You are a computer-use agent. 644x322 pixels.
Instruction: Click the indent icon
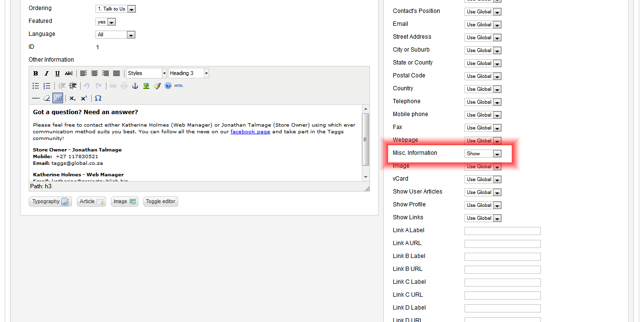(73, 86)
